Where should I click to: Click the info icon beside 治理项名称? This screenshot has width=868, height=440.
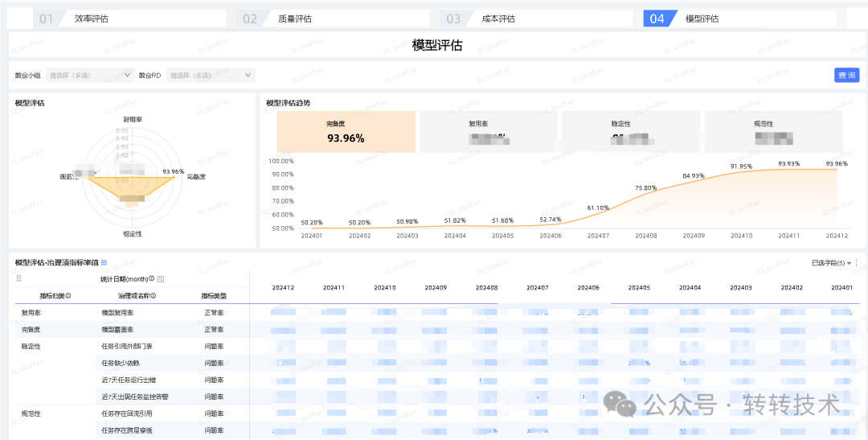click(x=154, y=296)
